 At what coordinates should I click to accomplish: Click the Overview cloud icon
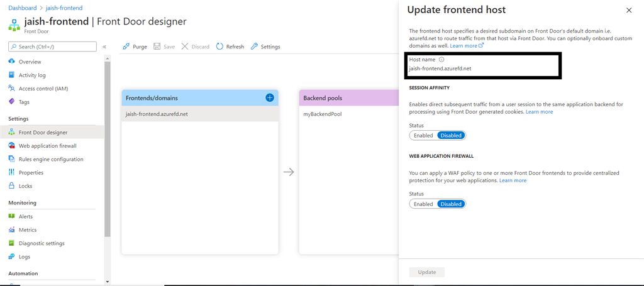[11, 62]
